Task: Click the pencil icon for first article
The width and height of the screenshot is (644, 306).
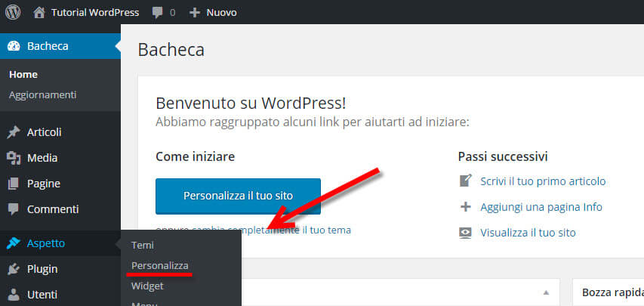Action: (x=465, y=181)
